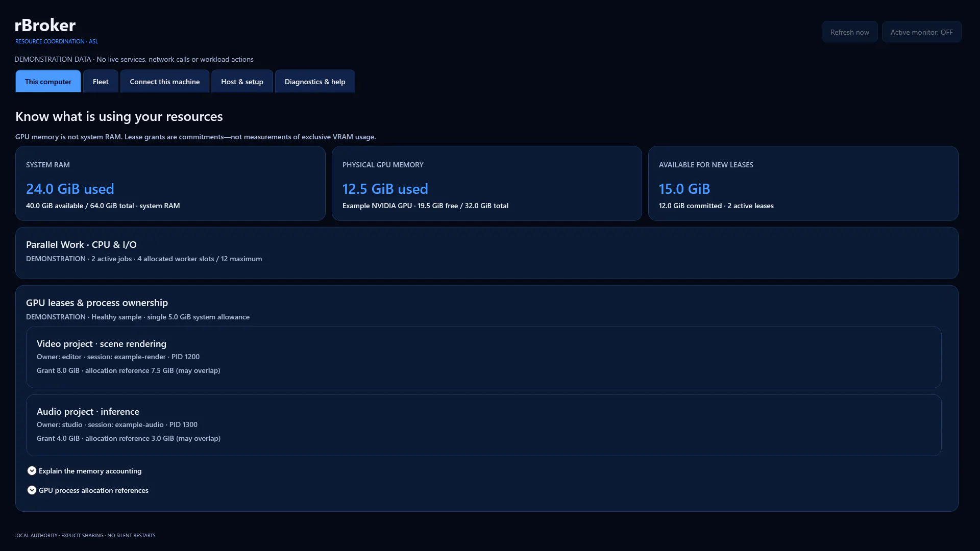Expand 'GPU process allocation references' label

[93, 490]
